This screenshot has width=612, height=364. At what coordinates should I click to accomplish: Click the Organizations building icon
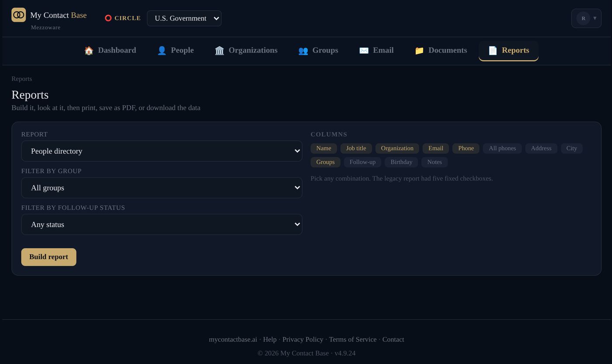(219, 51)
